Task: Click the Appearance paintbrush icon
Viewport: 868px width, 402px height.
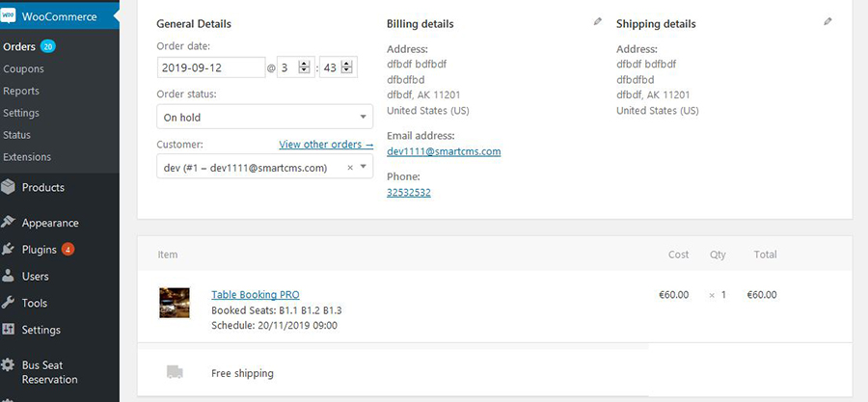Action: (9, 223)
